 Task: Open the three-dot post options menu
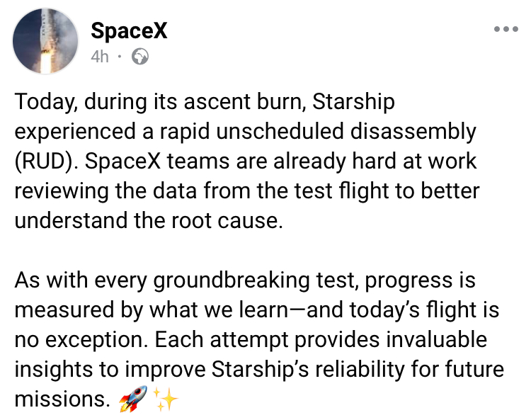pos(506,30)
